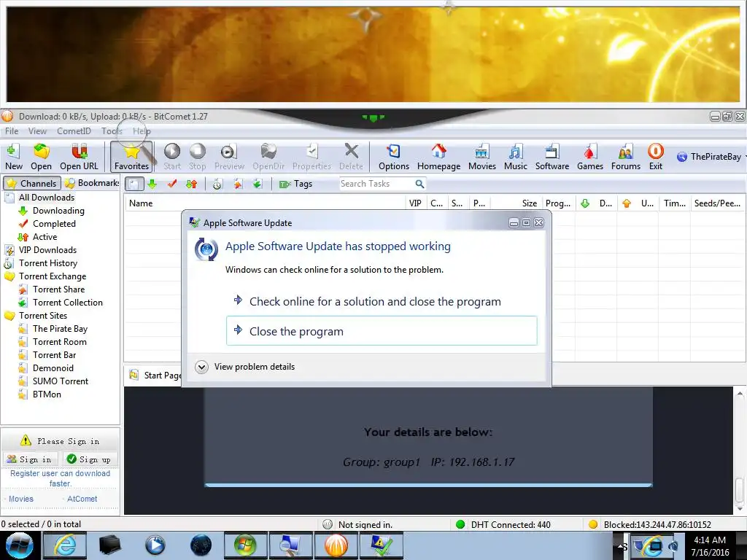Image resolution: width=747 pixels, height=560 pixels.
Task: Click the Exit toolbar icon
Action: point(656,157)
